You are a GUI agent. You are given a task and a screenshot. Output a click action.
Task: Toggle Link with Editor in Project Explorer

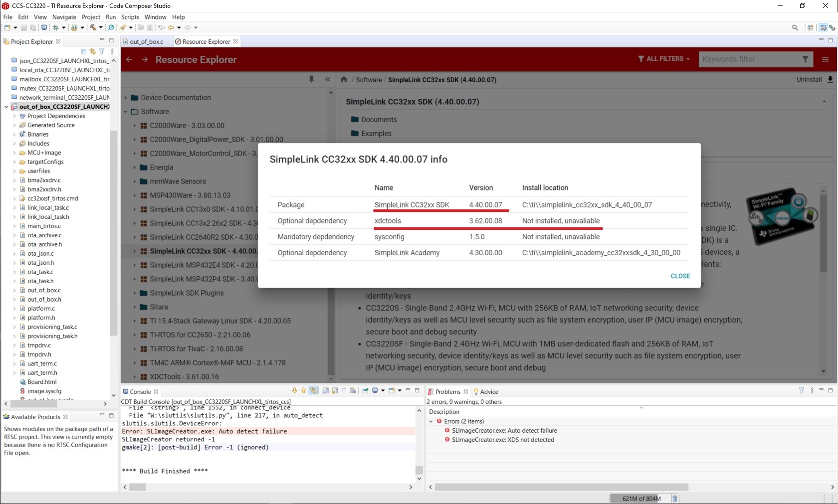click(x=93, y=51)
